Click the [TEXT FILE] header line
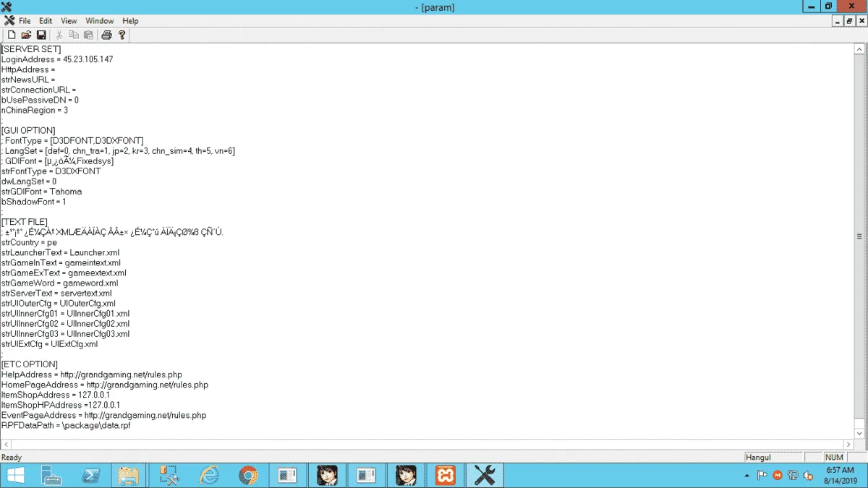Image resolution: width=868 pixels, height=488 pixels. point(25,221)
